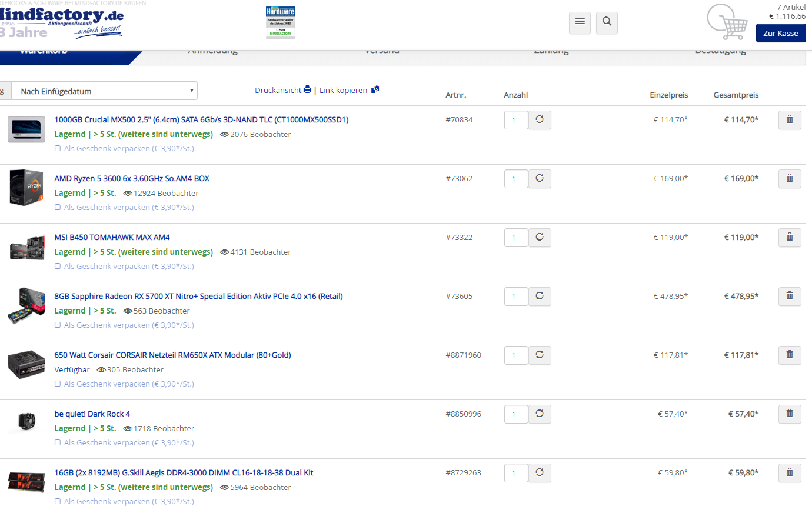Viewport: 812px width, 513px height.
Task: Update quantity for G.Skill Aegis RAM
Action: click(540, 472)
